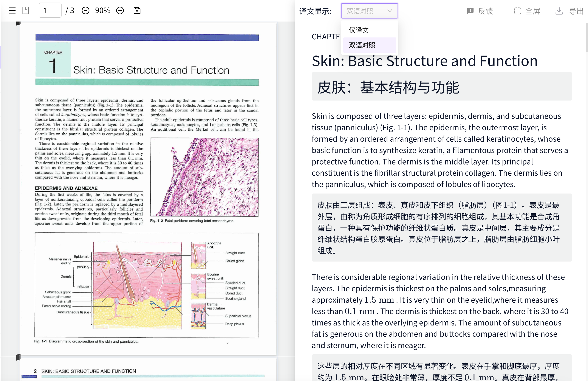
Task: Open the sidebar hamburger menu
Action: [12, 10]
